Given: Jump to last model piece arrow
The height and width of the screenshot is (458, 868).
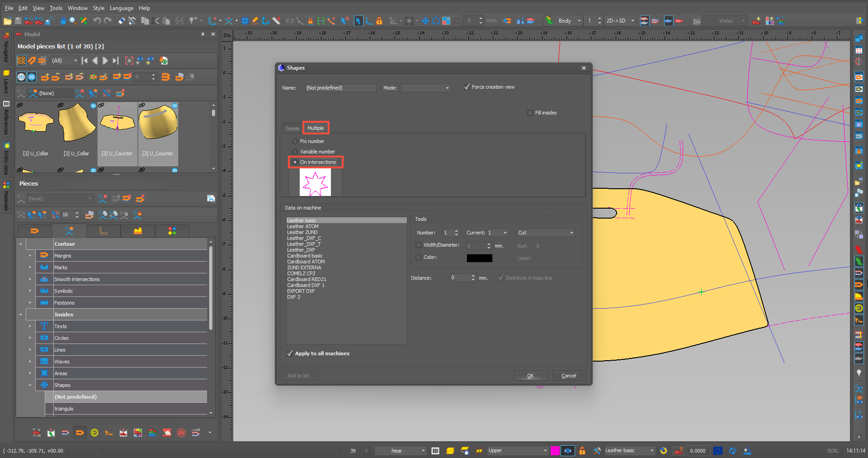Looking at the screenshot, I should tap(116, 61).
